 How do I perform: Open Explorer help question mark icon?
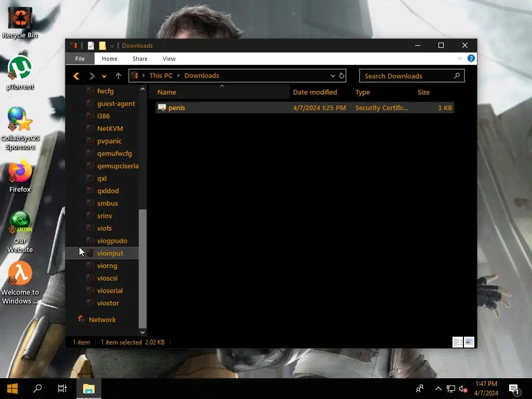click(x=471, y=58)
